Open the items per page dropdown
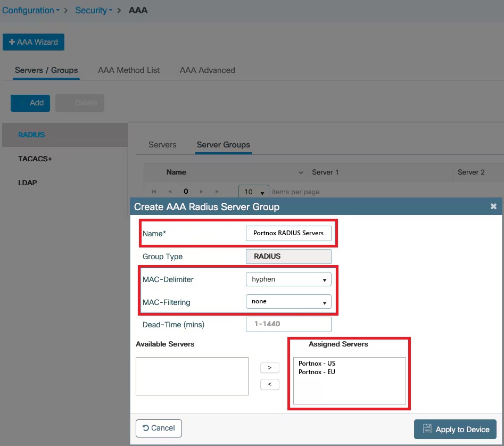The height and width of the screenshot is (446, 504). [254, 192]
